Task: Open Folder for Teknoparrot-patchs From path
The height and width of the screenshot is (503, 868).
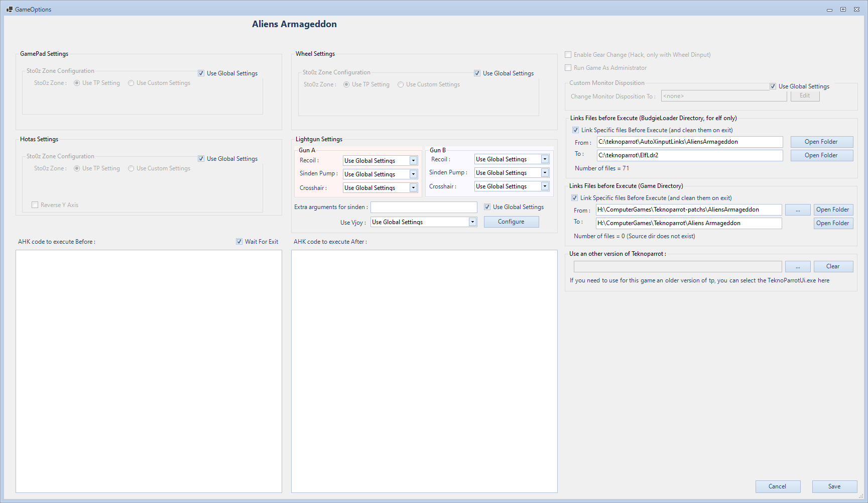Action: [833, 210]
